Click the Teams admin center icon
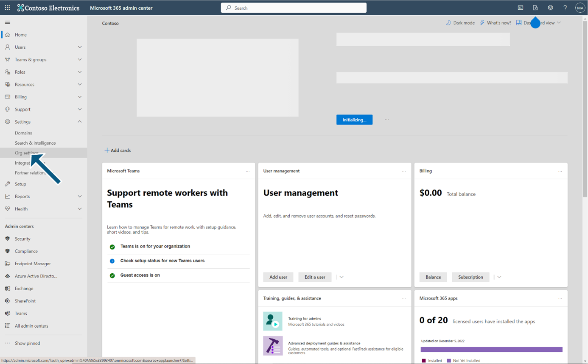This screenshot has width=588, height=364. tap(7, 314)
